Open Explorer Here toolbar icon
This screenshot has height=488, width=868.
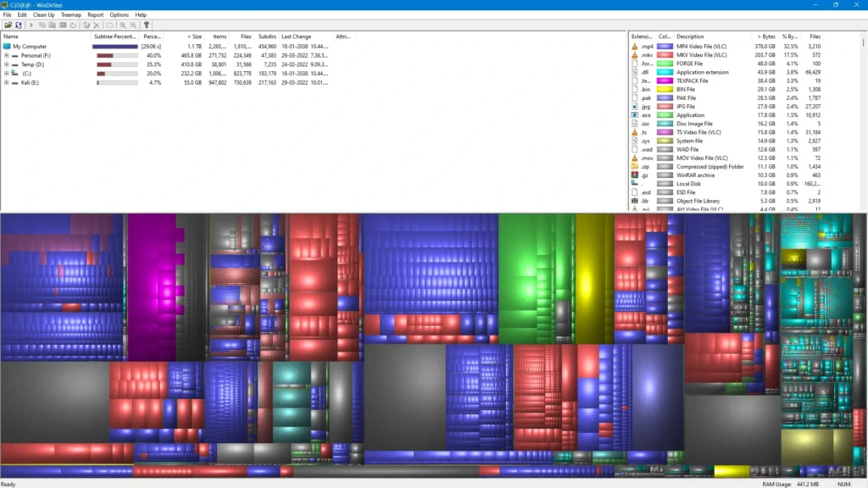[53, 25]
